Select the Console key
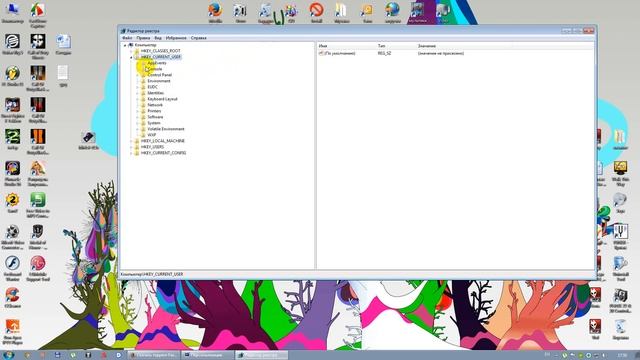640x360 pixels. 155,69
